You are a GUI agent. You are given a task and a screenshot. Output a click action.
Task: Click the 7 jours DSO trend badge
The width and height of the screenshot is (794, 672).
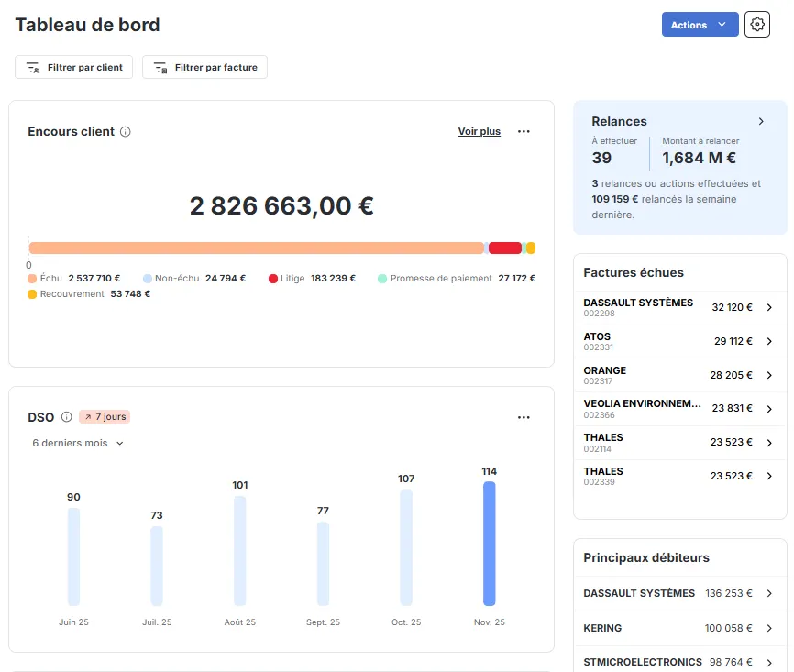pyautogui.click(x=104, y=417)
